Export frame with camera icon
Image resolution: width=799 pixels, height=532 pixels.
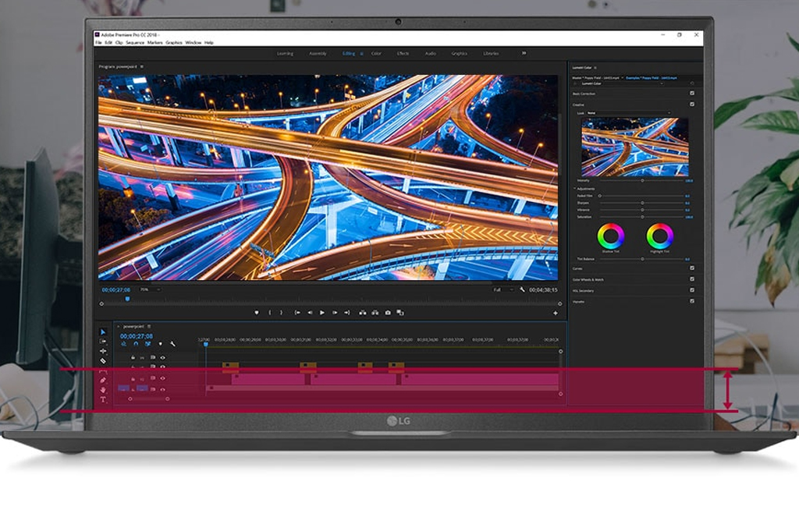(x=388, y=313)
